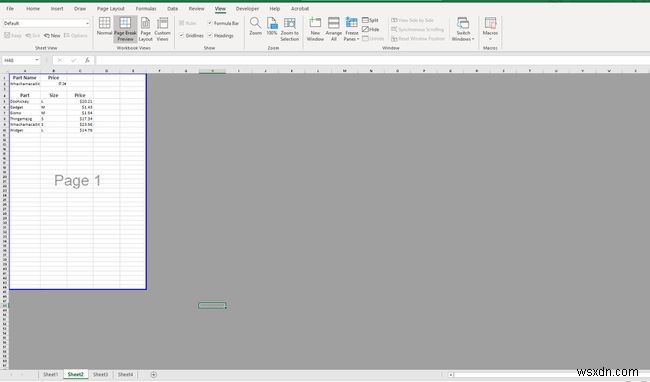Switch to Sheet4 tab
This screenshot has width=650, height=382.
(x=125, y=374)
